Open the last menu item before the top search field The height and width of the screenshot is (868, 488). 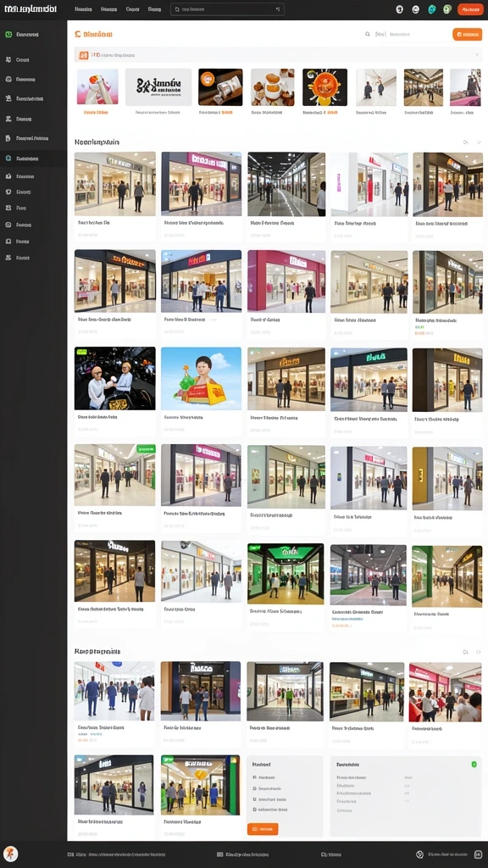pos(154,9)
